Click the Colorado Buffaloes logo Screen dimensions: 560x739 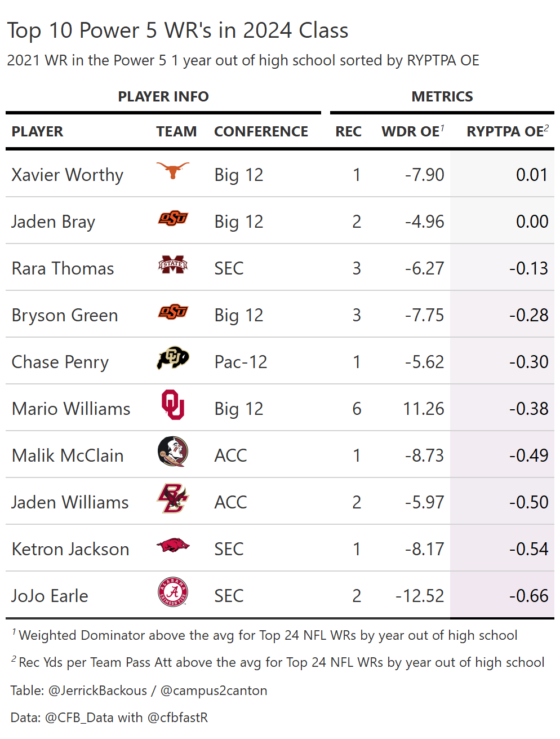[173, 358]
